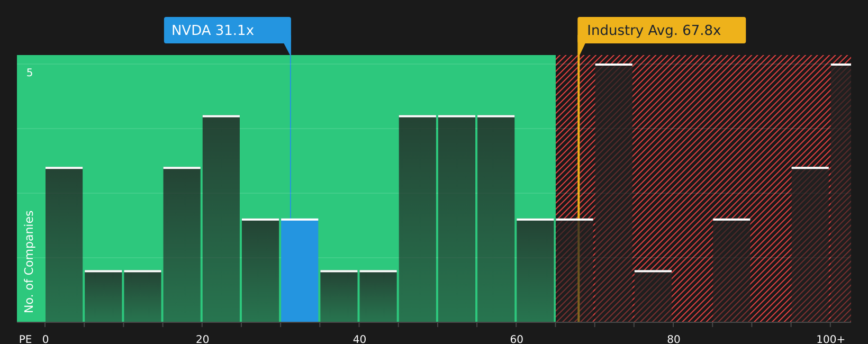The width and height of the screenshot is (868, 344).
Task: Click the 80 tick label on the PE axis
Action: coord(674,339)
